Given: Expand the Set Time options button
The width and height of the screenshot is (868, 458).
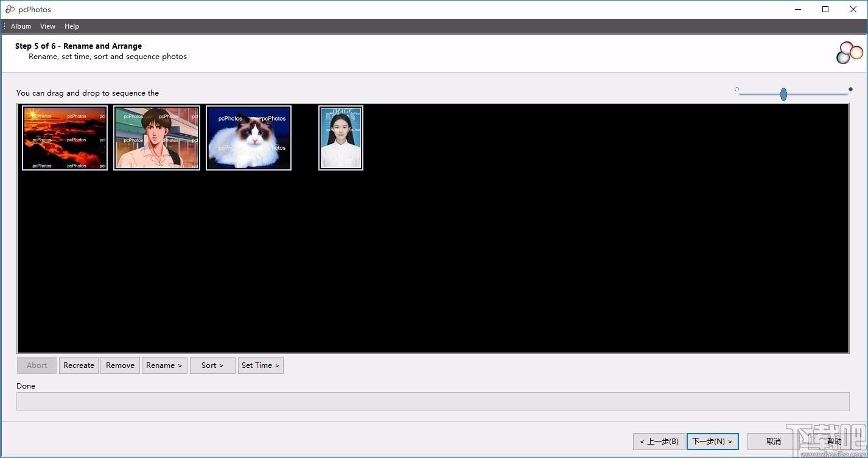Looking at the screenshot, I should [x=261, y=365].
